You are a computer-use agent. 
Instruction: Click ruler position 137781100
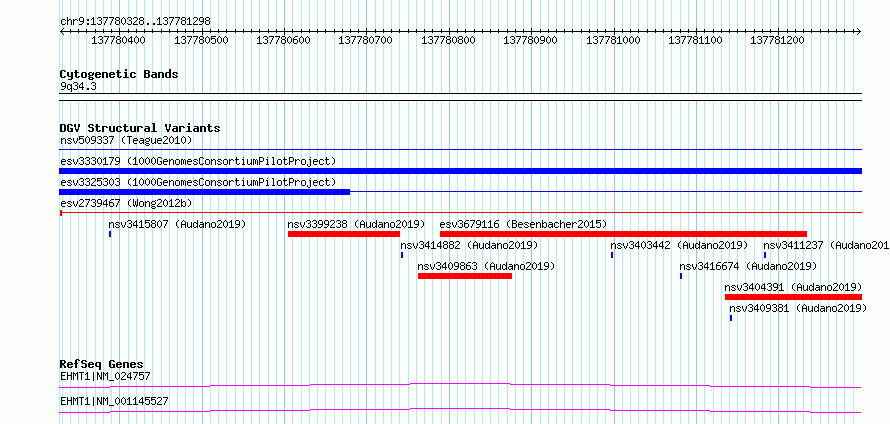coord(695,40)
